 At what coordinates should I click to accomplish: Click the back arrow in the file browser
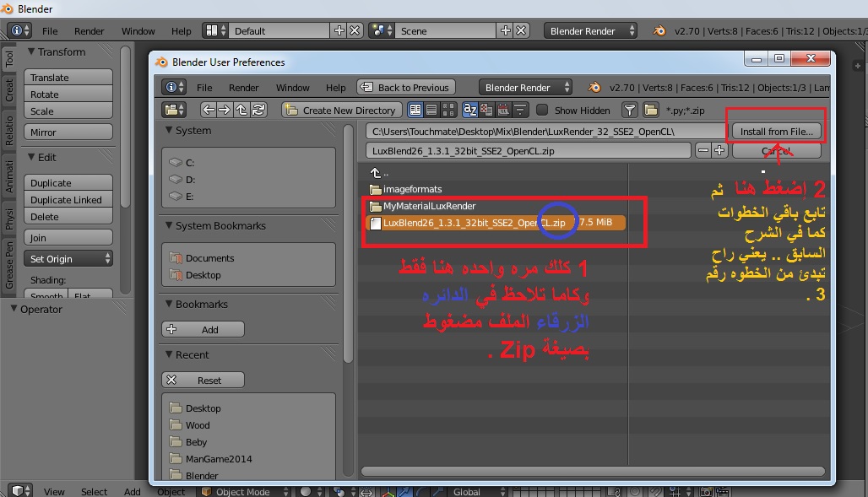(209, 111)
